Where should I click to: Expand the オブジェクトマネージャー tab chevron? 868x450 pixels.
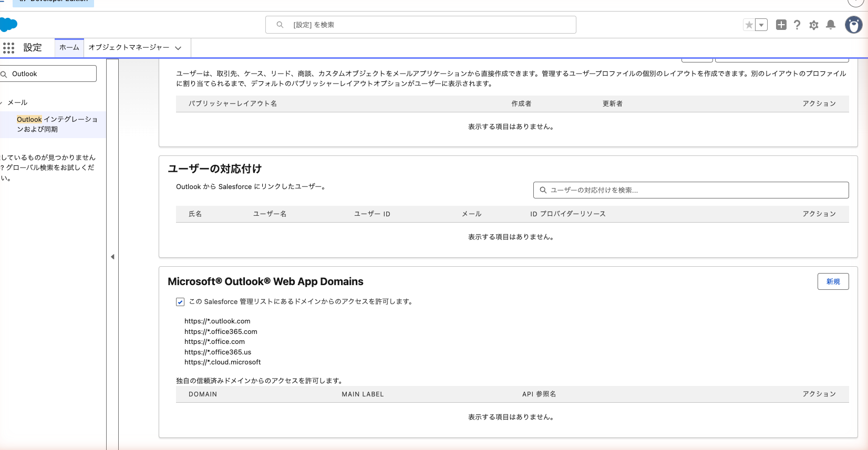[178, 48]
